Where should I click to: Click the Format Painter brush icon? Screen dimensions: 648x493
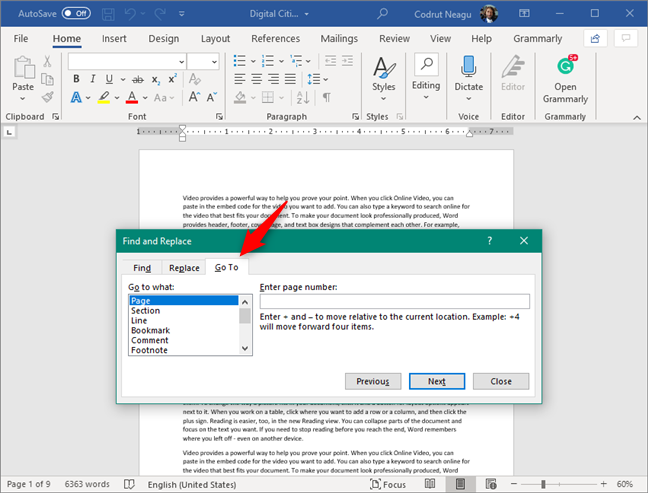(x=48, y=97)
